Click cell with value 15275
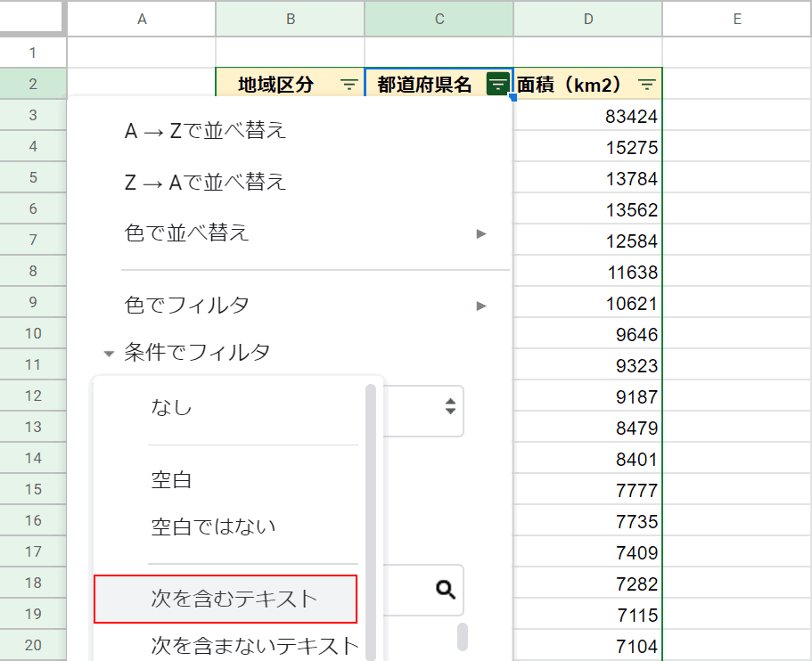 (588, 146)
